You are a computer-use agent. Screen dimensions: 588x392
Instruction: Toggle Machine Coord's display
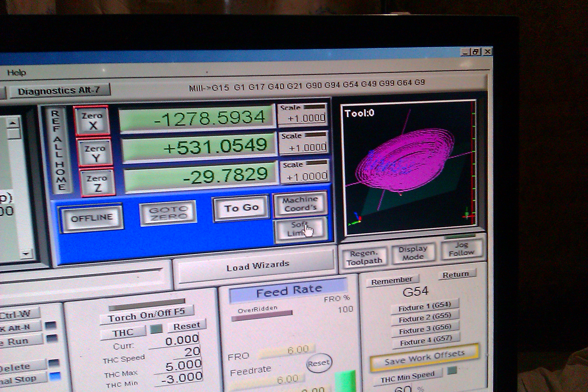tap(301, 204)
